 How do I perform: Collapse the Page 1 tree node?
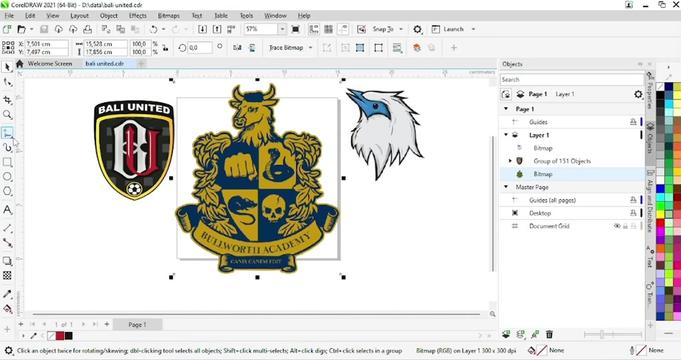pyautogui.click(x=506, y=109)
